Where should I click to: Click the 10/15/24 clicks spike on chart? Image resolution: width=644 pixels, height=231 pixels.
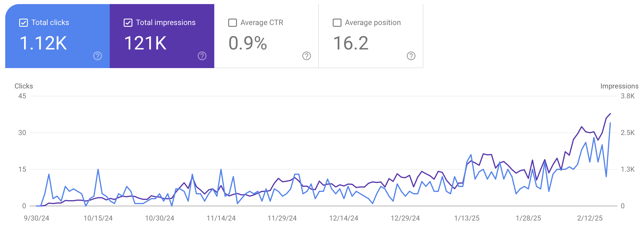(x=98, y=169)
